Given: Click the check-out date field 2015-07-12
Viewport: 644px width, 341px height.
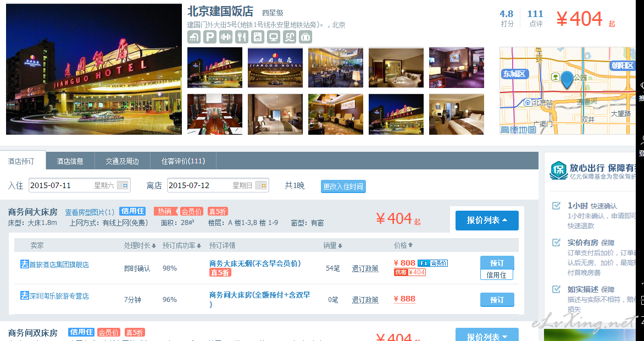Looking at the screenshot, I should click(x=218, y=185).
